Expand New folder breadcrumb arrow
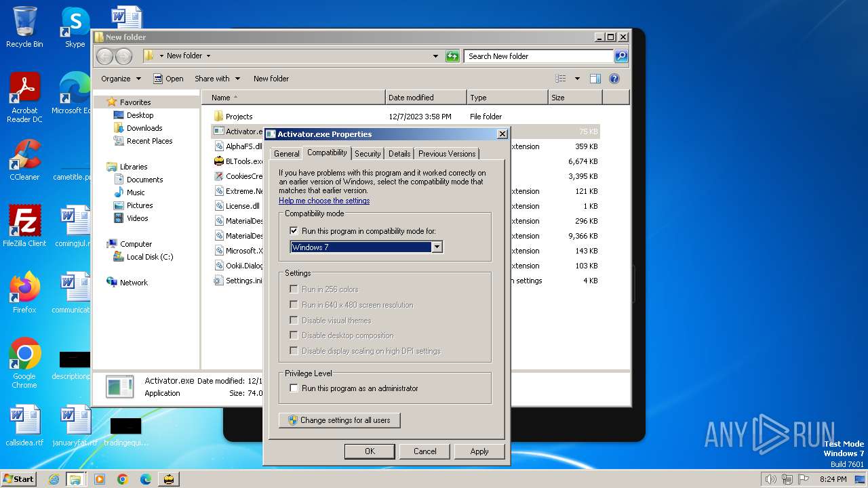 coord(208,56)
